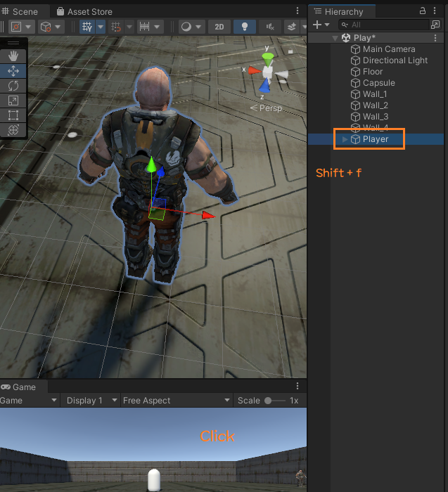
Task: Toggle the scene gizmo rotation lock
Action: [x=290, y=51]
